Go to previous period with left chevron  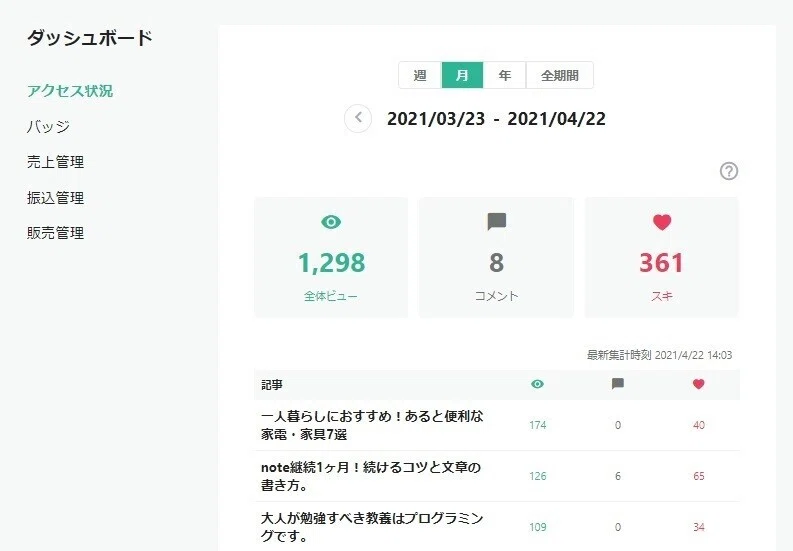coord(358,118)
